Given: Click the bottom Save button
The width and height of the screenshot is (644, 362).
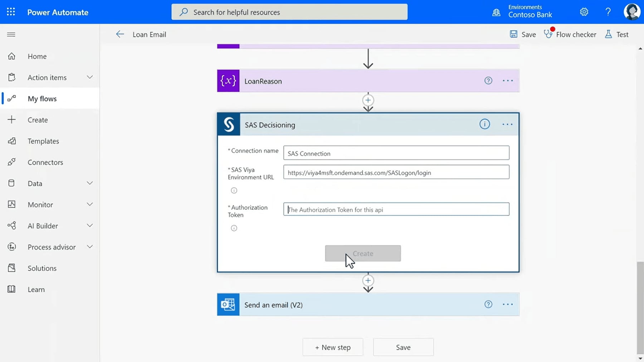Looking at the screenshot, I should click(403, 347).
